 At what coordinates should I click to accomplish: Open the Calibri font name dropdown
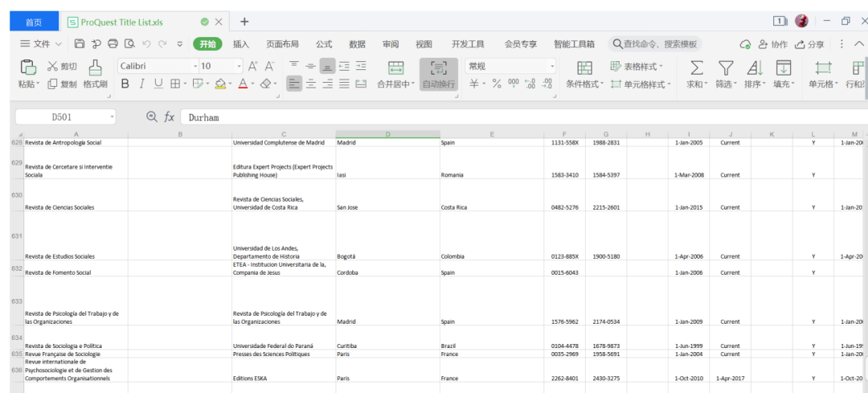point(195,66)
